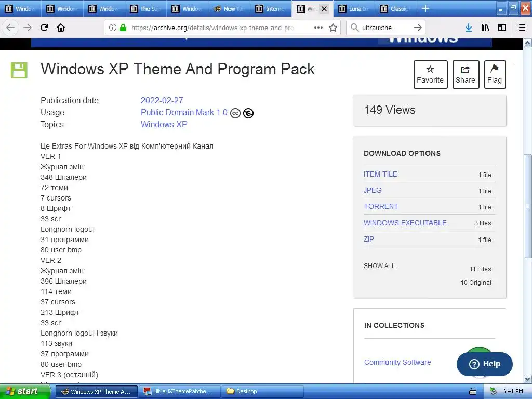Go forward one page
Image resolution: width=532 pixels, height=399 pixels.
28,28
